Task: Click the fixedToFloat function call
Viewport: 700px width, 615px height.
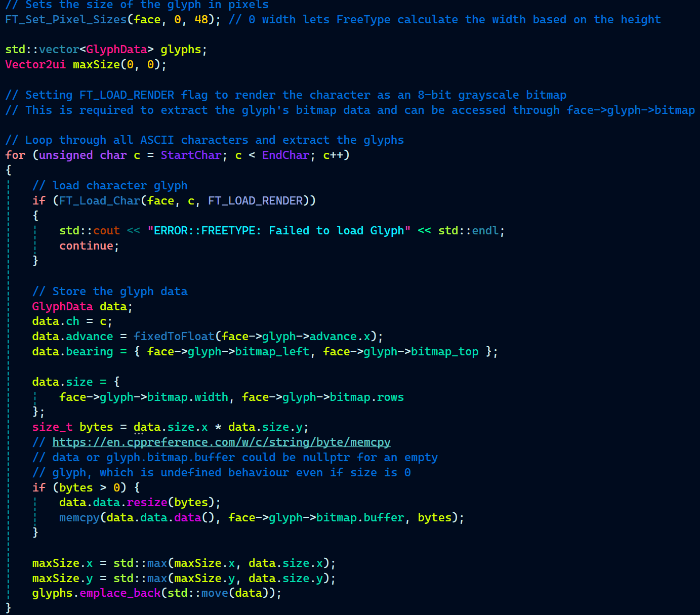Action: point(174,337)
